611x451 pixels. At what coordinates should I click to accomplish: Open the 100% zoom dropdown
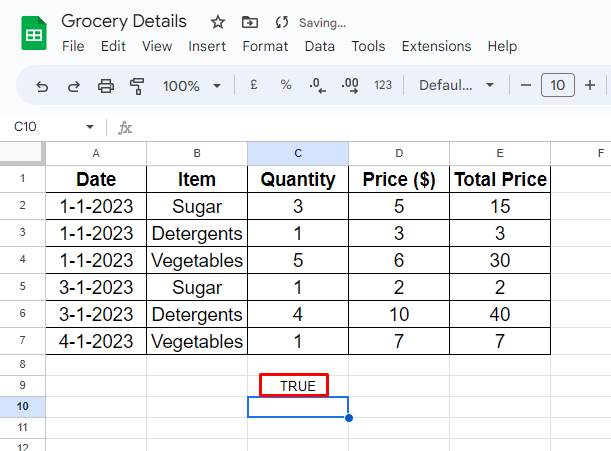click(191, 86)
